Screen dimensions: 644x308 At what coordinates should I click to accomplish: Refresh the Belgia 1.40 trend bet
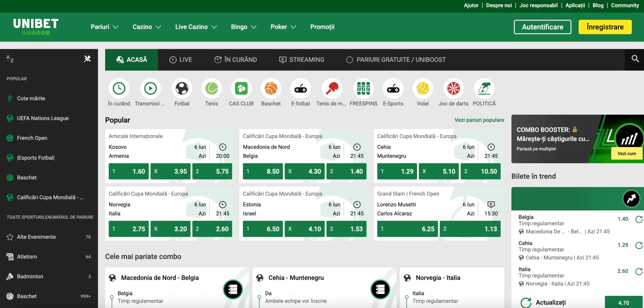[639, 219]
